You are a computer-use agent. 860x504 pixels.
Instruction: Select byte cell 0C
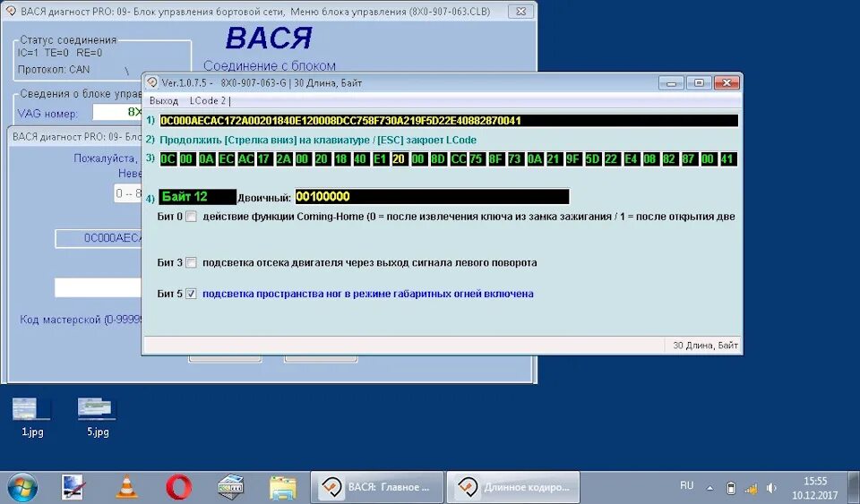(168, 159)
